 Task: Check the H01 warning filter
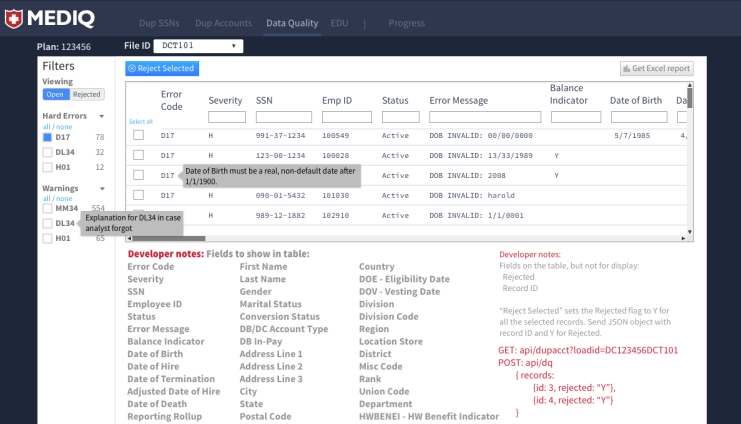(x=47, y=238)
